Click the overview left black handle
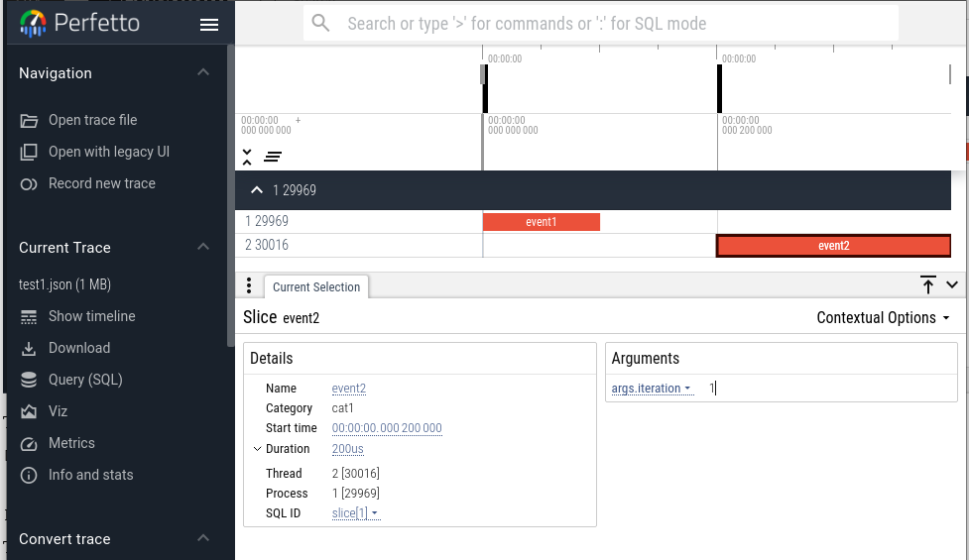 pos(485,89)
